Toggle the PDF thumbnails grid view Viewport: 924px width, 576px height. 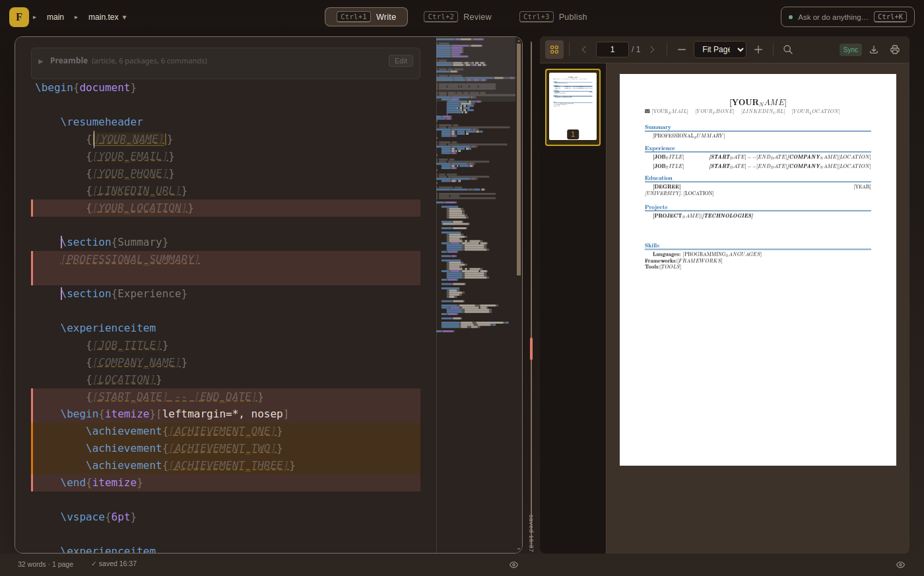(554, 50)
